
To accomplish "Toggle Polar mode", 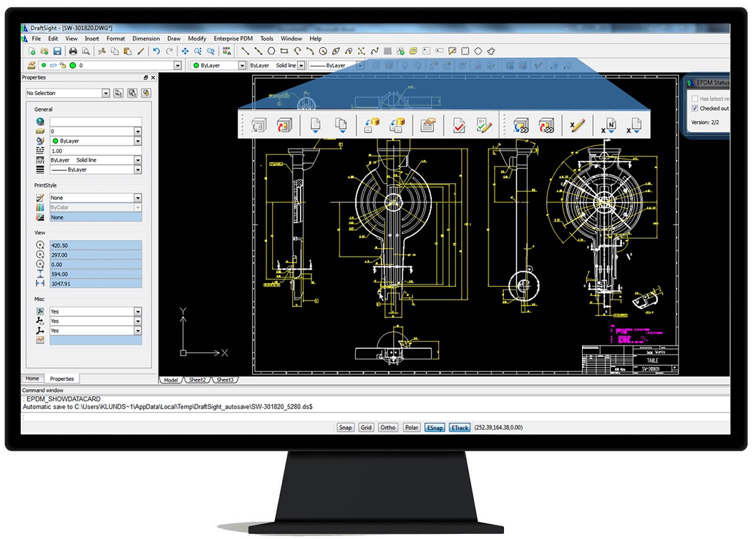I will 411,428.
